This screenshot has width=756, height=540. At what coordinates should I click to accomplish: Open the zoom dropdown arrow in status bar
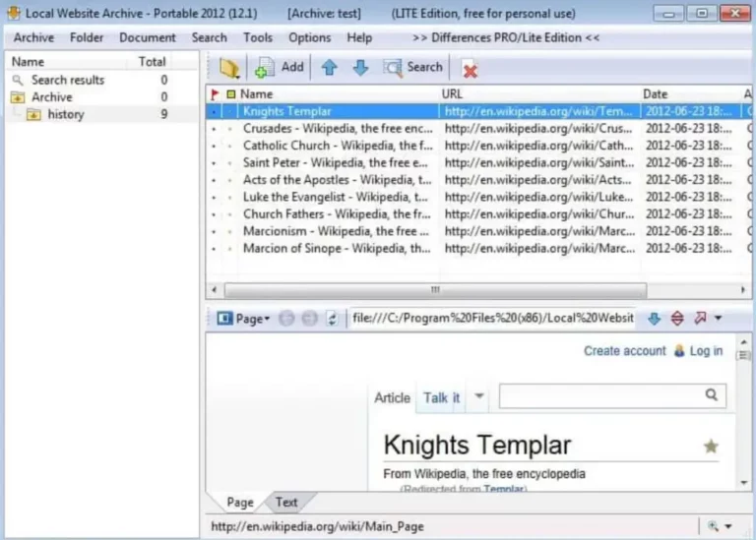click(728, 526)
